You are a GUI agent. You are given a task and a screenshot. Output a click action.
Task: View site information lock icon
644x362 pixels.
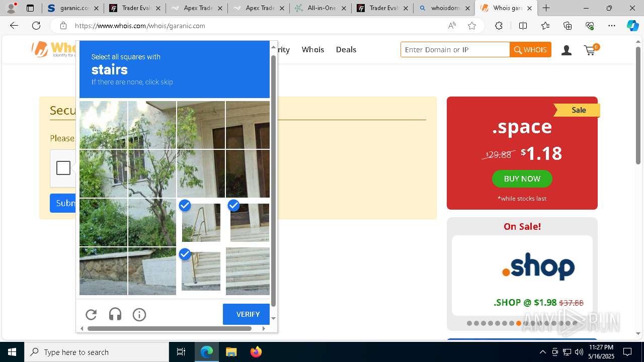coord(63,26)
